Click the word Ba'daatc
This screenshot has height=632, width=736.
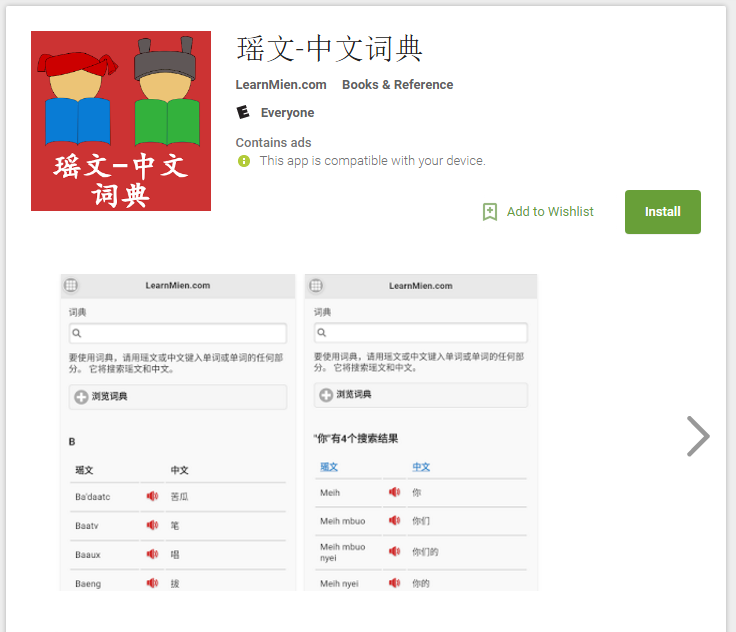pos(92,497)
